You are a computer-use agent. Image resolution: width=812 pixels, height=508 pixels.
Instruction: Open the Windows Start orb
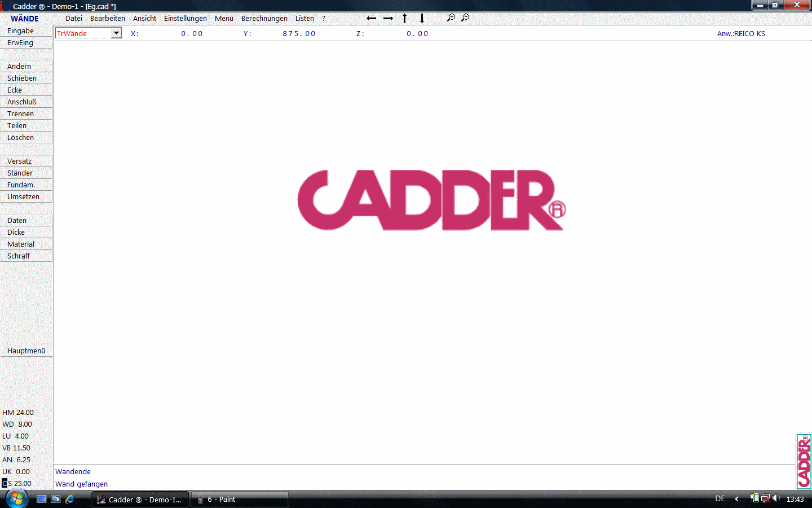click(x=16, y=499)
